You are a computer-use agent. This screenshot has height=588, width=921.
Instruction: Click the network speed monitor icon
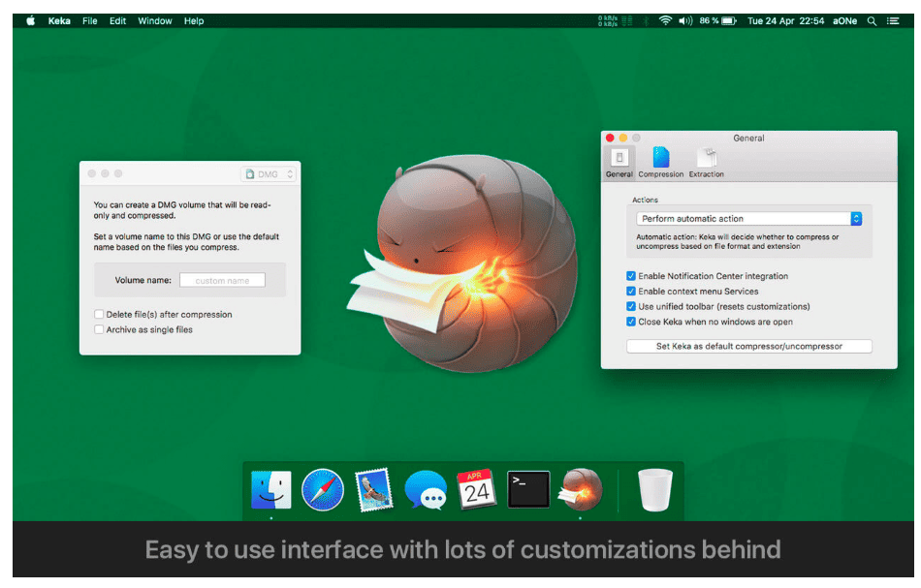point(615,21)
